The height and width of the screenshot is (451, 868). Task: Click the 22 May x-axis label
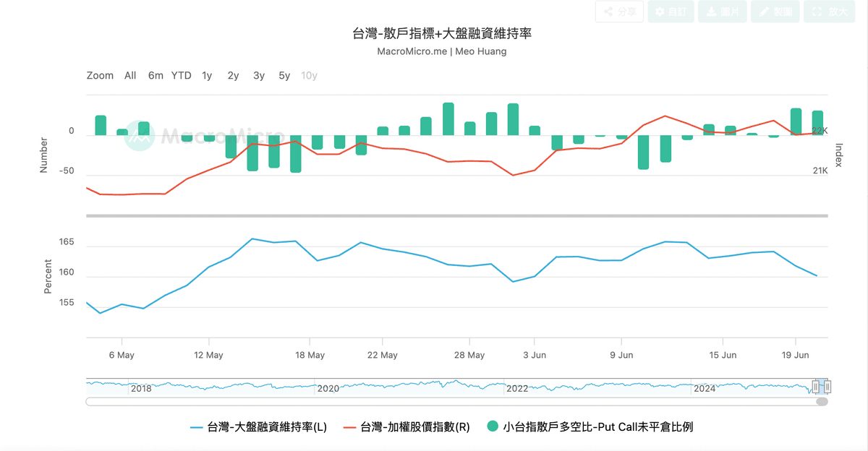click(383, 355)
